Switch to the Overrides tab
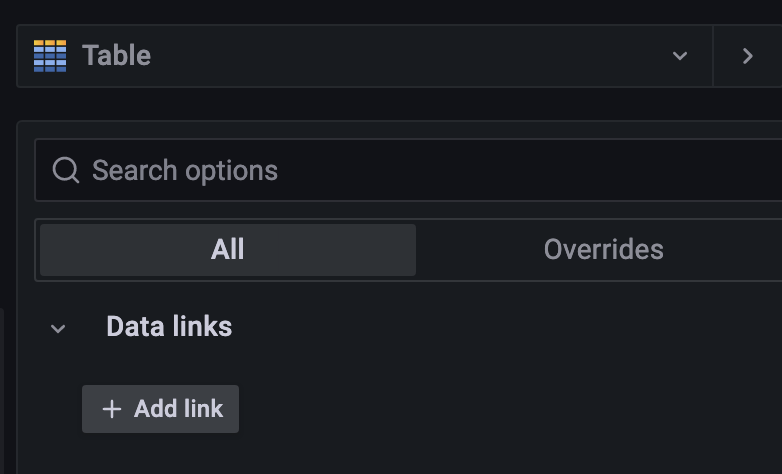This screenshot has width=782, height=474. pyautogui.click(x=603, y=249)
